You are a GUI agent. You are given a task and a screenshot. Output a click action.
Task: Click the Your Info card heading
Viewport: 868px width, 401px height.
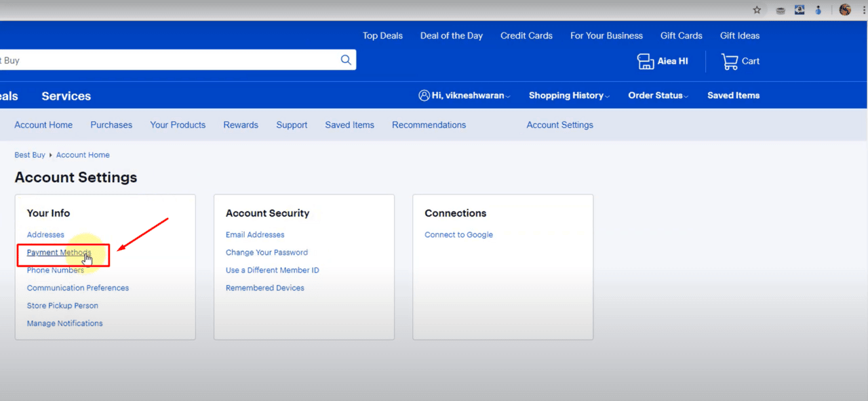48,213
